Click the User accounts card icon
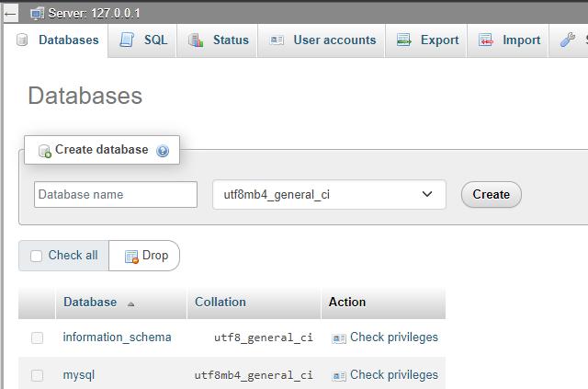 [x=277, y=40]
